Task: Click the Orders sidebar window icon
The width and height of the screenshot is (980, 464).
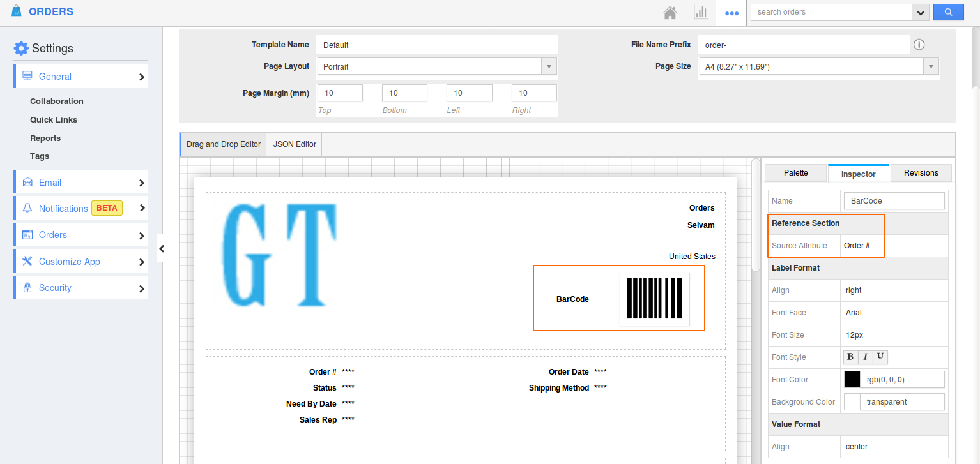Action: [x=27, y=235]
